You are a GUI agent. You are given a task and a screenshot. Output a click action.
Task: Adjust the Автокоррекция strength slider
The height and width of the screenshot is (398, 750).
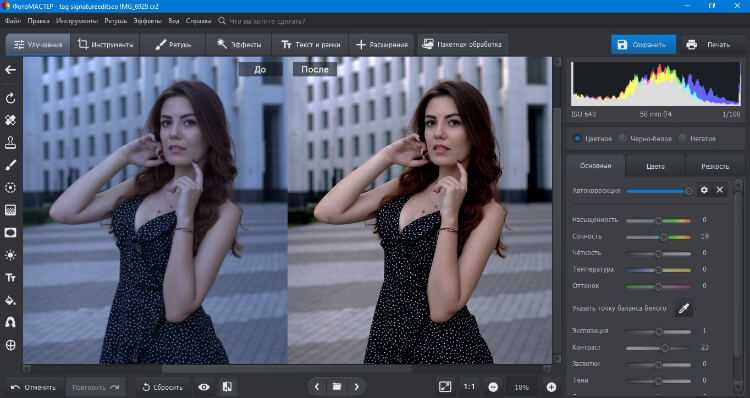[x=659, y=190]
